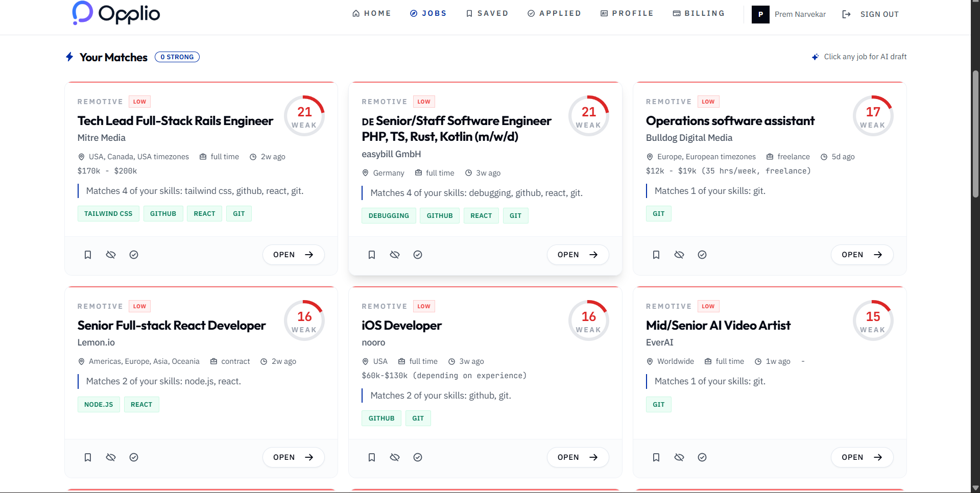Image resolution: width=980 pixels, height=493 pixels.
Task: Mark Operations software assistant as applied
Action: tap(702, 255)
